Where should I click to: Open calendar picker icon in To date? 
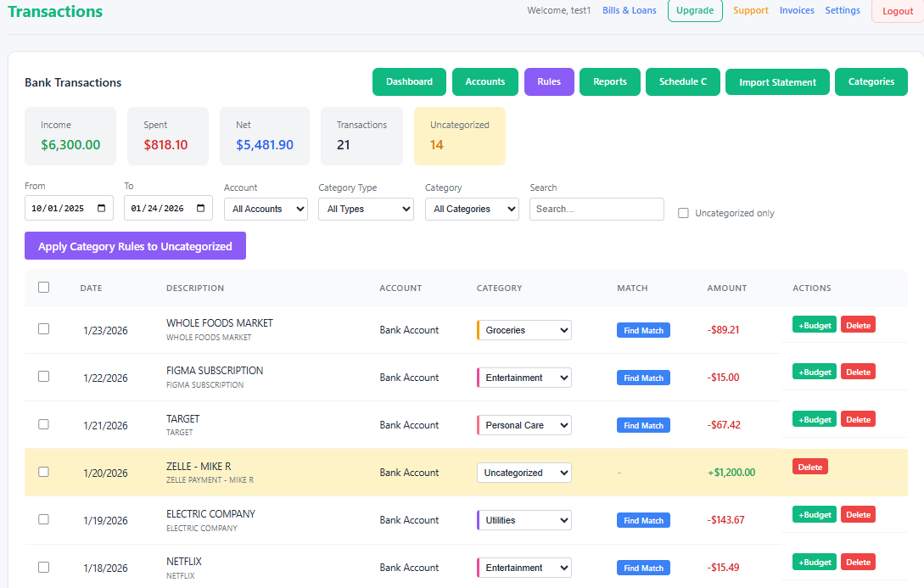200,209
